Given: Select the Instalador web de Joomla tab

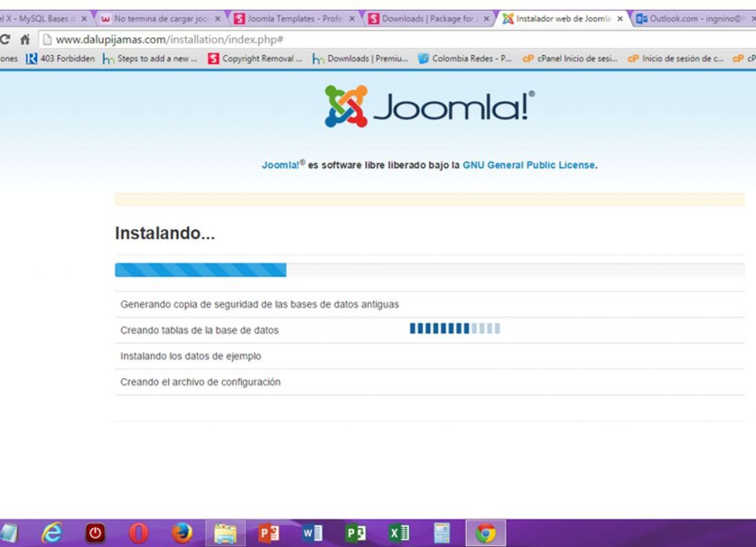Looking at the screenshot, I should click(562, 19).
